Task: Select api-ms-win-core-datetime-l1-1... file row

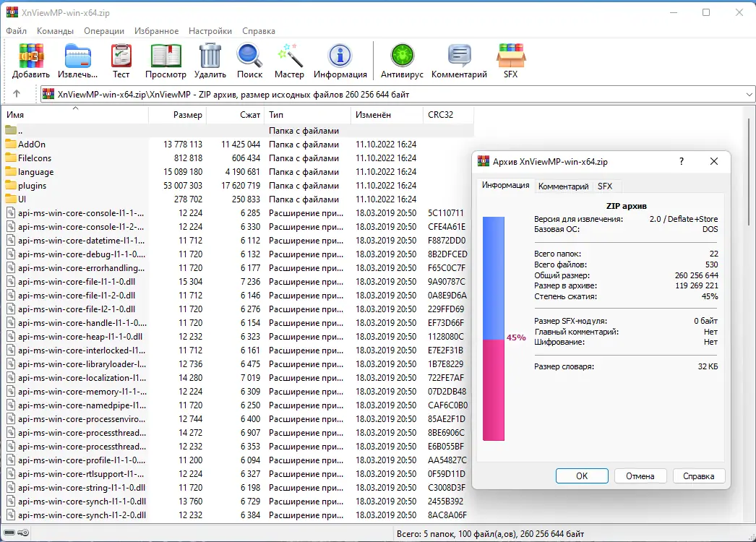Action: [239, 240]
